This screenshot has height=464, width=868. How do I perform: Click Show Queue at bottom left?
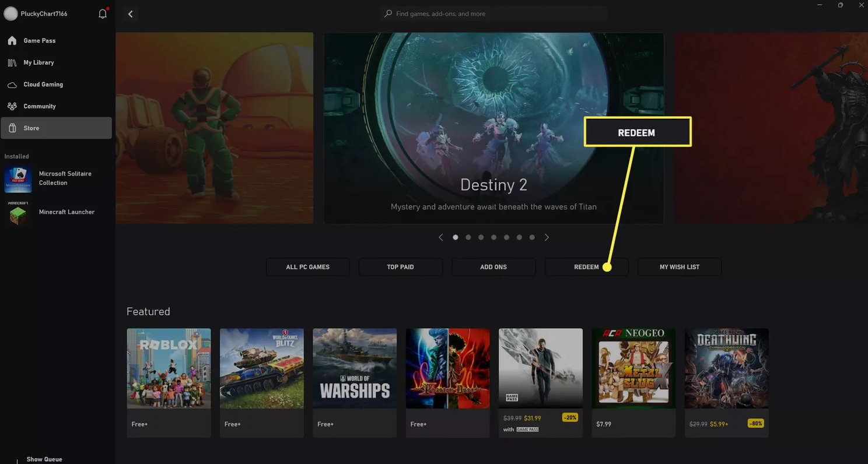pos(44,459)
